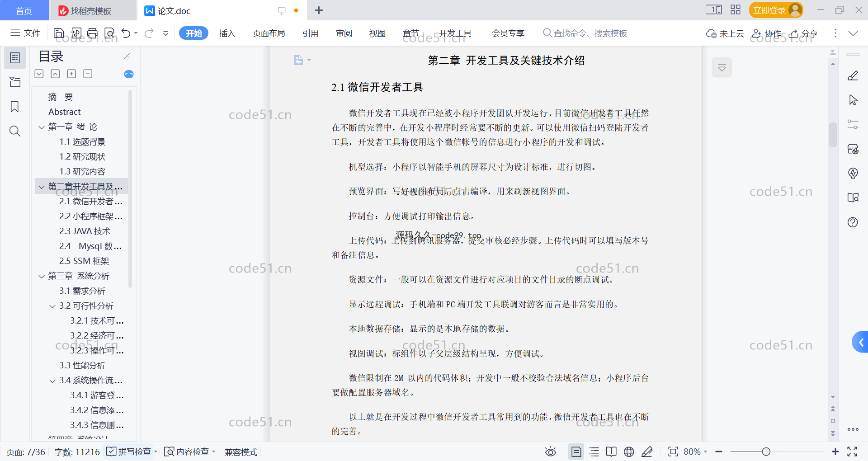
Task: Open the 文件 menu
Action: point(26,33)
